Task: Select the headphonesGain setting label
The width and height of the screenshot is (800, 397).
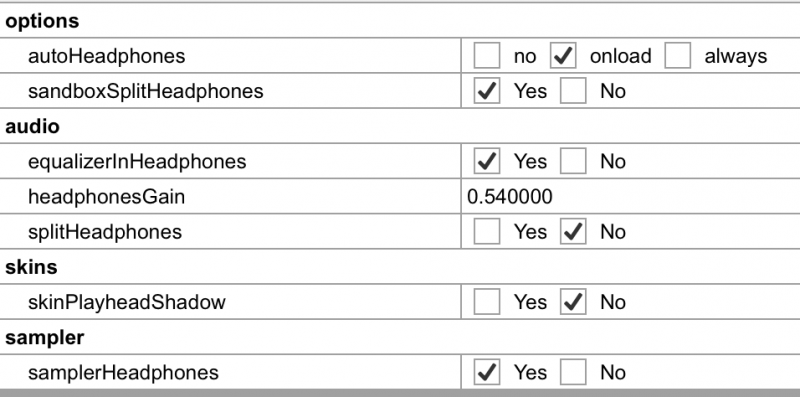Action: (107, 197)
